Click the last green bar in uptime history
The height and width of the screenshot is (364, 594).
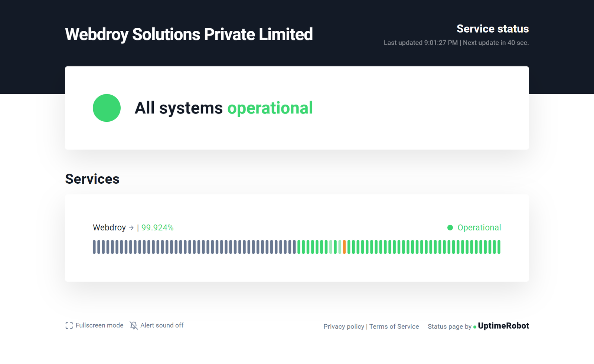coord(499,247)
